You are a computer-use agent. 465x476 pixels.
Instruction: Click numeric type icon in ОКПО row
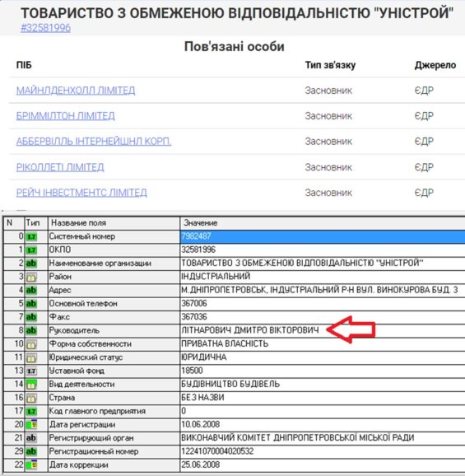(x=31, y=250)
